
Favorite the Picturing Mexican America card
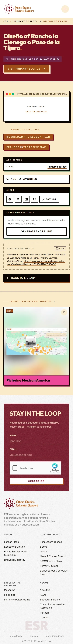[x=64, y=312]
